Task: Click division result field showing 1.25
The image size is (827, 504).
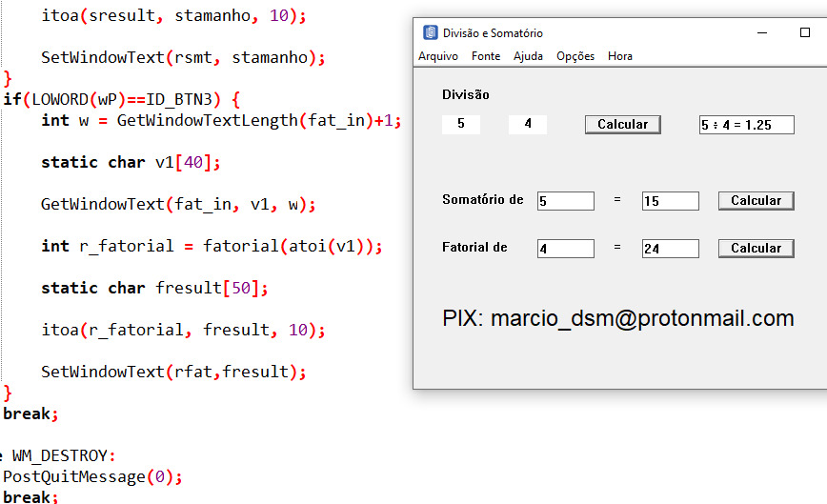Action: (x=747, y=125)
